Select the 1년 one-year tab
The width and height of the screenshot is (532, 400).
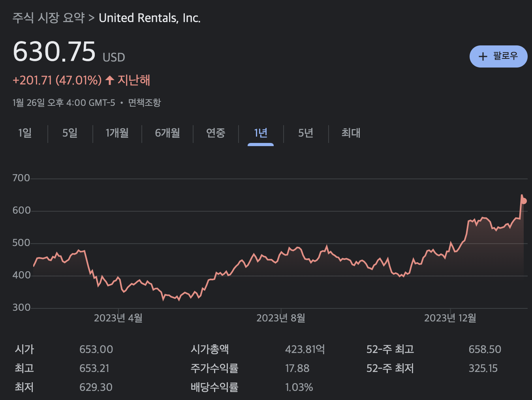coord(261,133)
